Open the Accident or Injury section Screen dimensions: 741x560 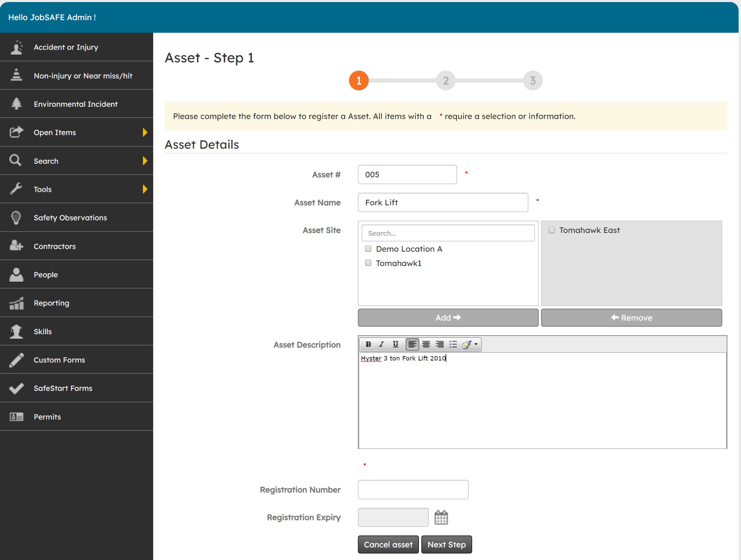click(66, 47)
